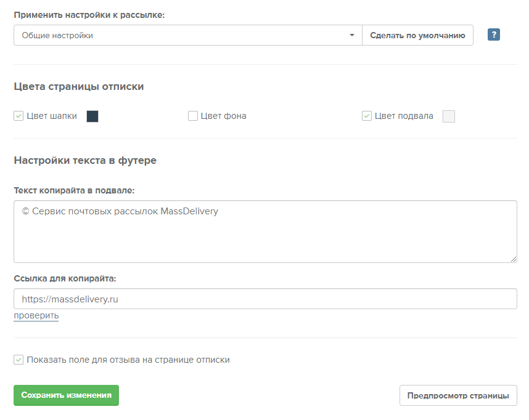Screen dimensions: 529x420
Task: Select the dark header color swatch
Action: 92,116
